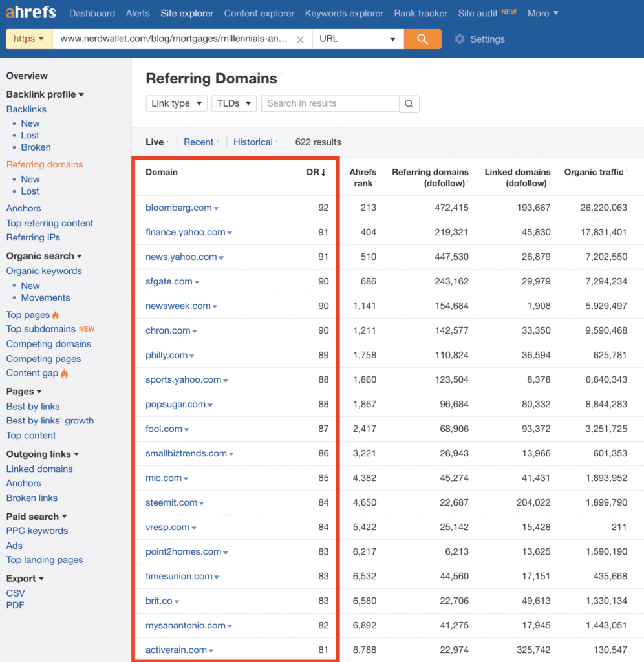Screen dimensions: 644x662
Task: Click the orange search magnifier button
Action: 422,39
